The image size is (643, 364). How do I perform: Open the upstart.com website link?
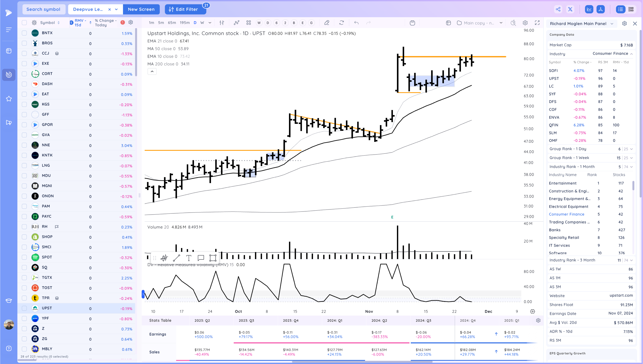pyautogui.click(x=621, y=296)
